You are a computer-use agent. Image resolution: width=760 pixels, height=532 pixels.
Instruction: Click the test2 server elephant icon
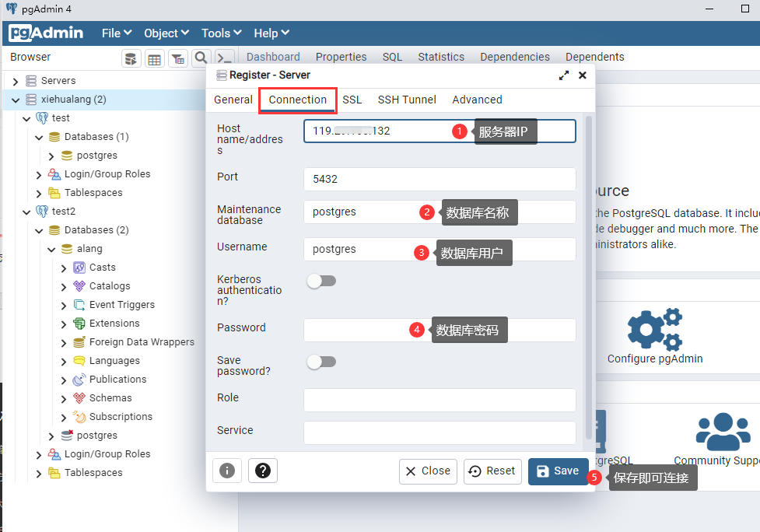pos(42,212)
